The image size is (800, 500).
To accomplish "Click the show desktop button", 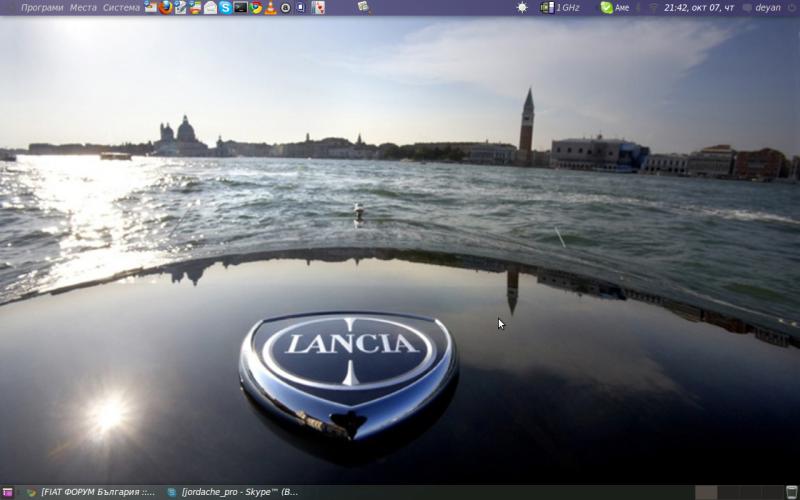I will 7,492.
